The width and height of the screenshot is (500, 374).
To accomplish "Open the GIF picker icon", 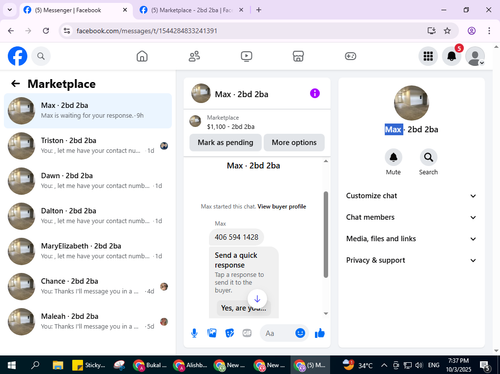I will 247,333.
